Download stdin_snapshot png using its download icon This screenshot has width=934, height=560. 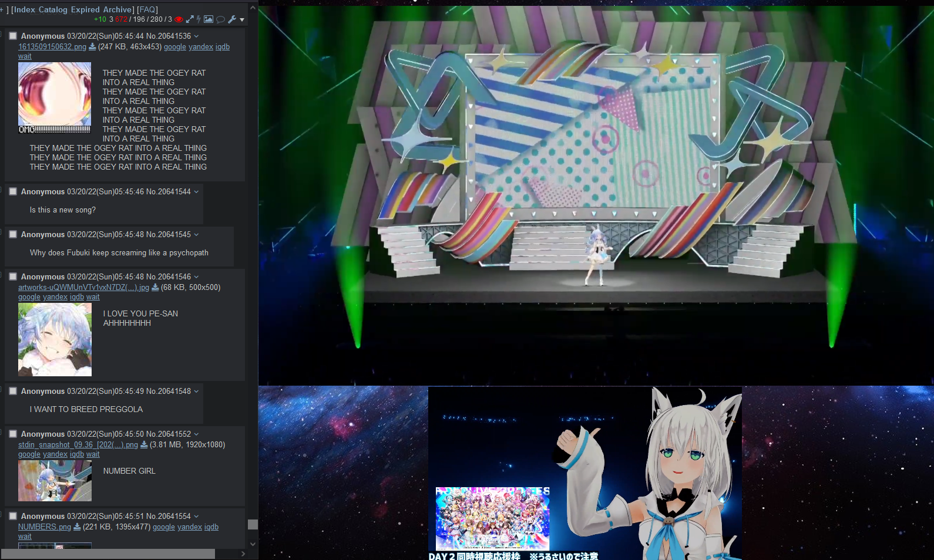(x=144, y=445)
